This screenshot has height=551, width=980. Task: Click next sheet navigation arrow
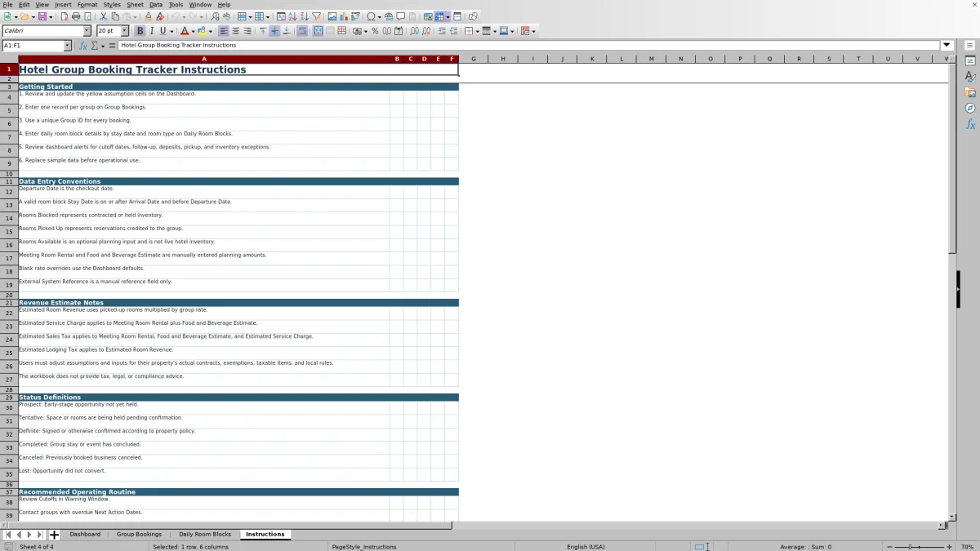(x=29, y=535)
